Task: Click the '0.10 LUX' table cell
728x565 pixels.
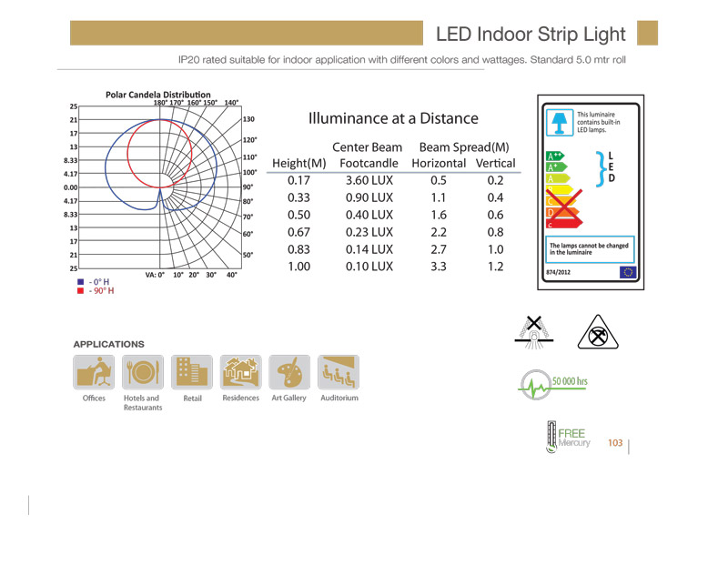Action: click(x=369, y=267)
